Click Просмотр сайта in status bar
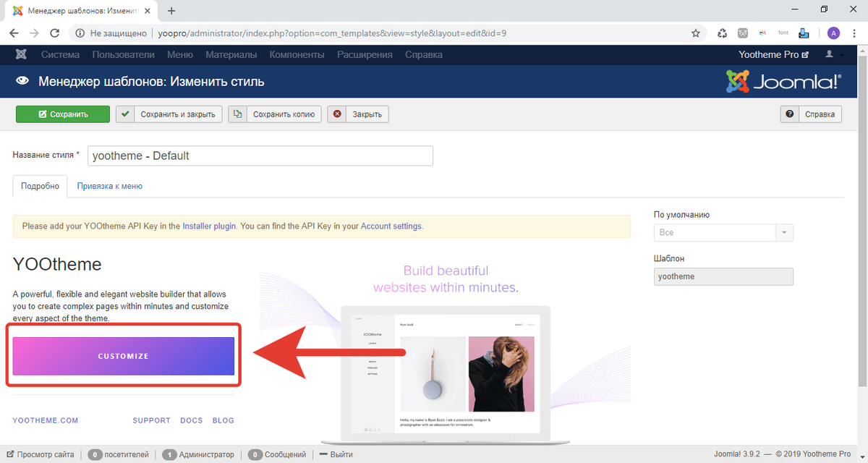 click(40, 454)
